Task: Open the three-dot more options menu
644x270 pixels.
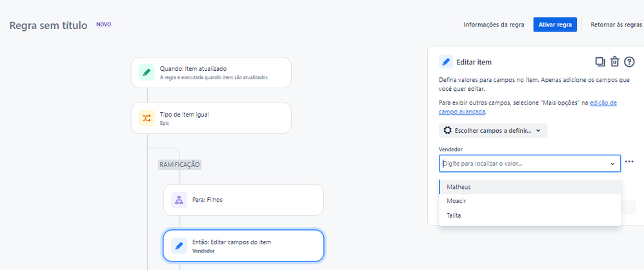Action: 629,162
